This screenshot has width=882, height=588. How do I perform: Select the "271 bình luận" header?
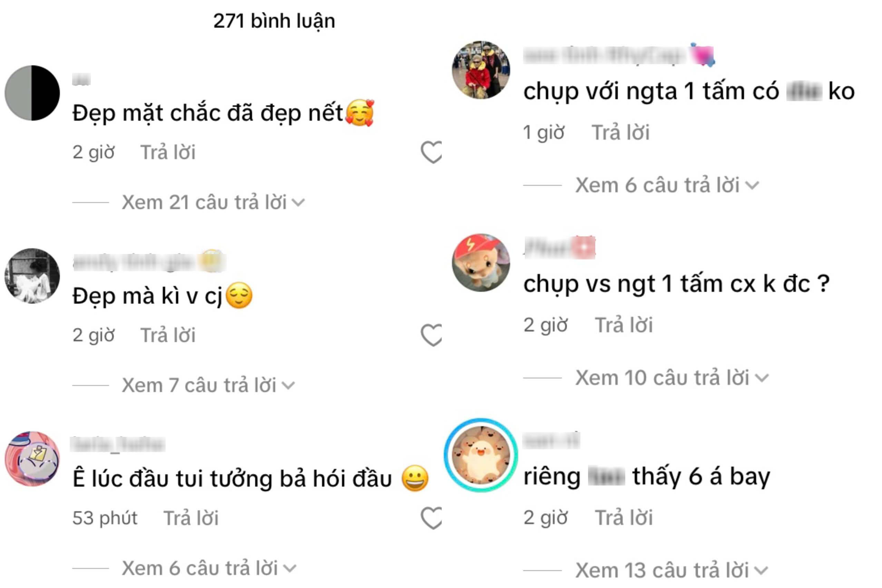point(274,21)
